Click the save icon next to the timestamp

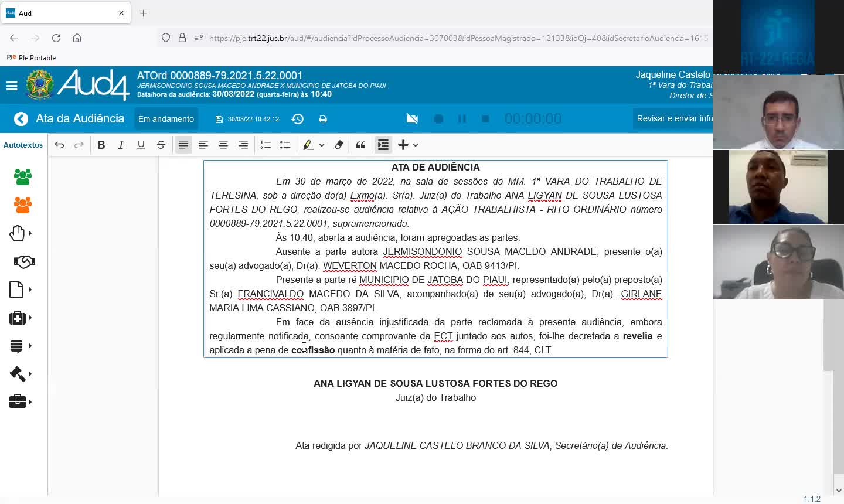(219, 120)
